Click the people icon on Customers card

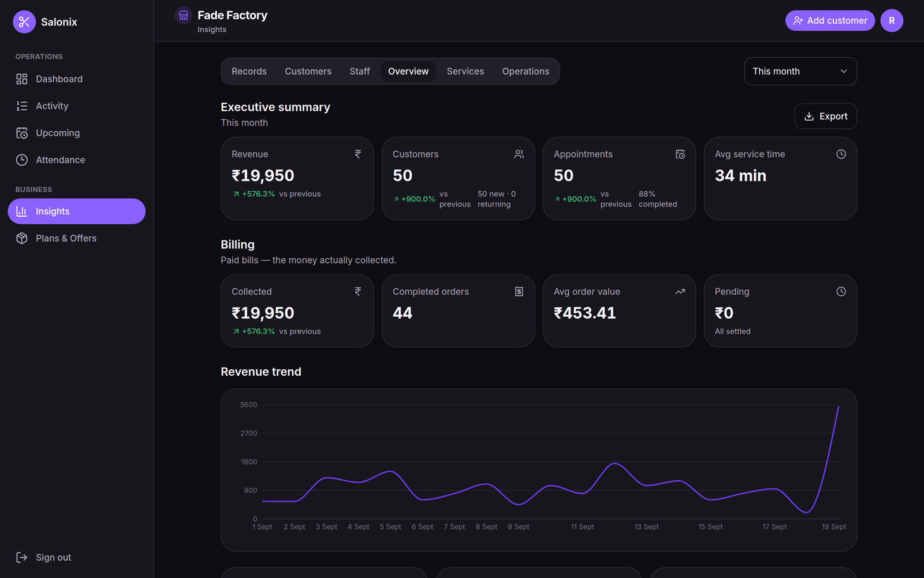point(519,154)
